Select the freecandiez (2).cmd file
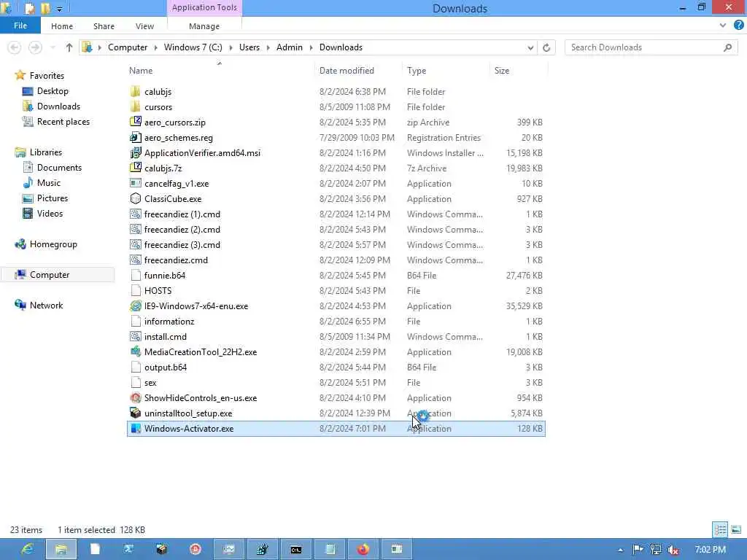 click(182, 230)
